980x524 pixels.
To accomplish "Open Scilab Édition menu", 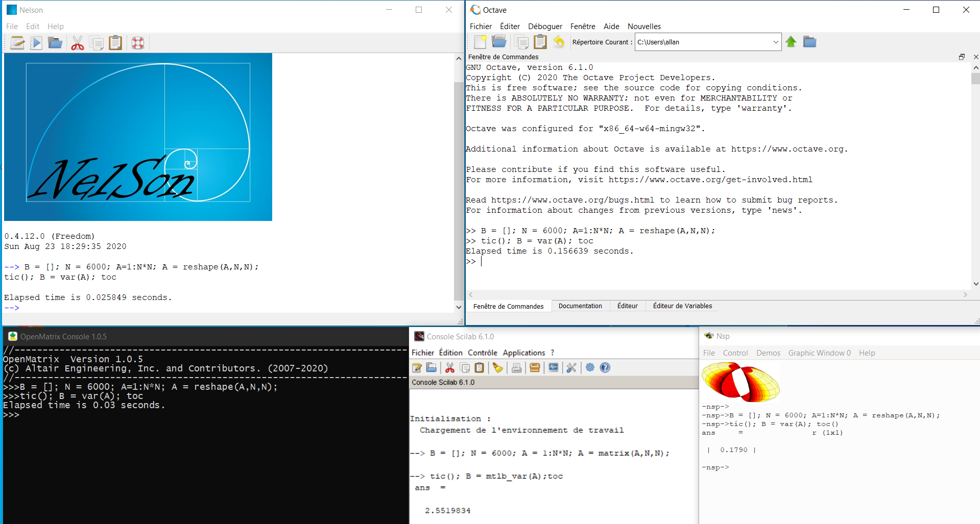I will (x=450, y=353).
